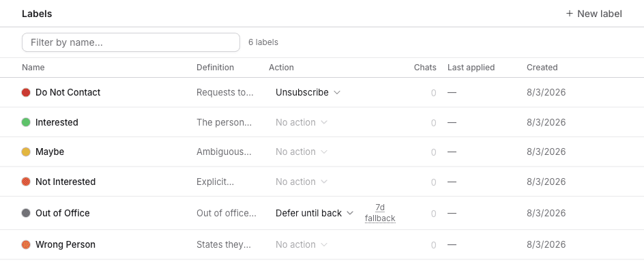Click the Name column header
644x273 pixels.
pos(33,68)
